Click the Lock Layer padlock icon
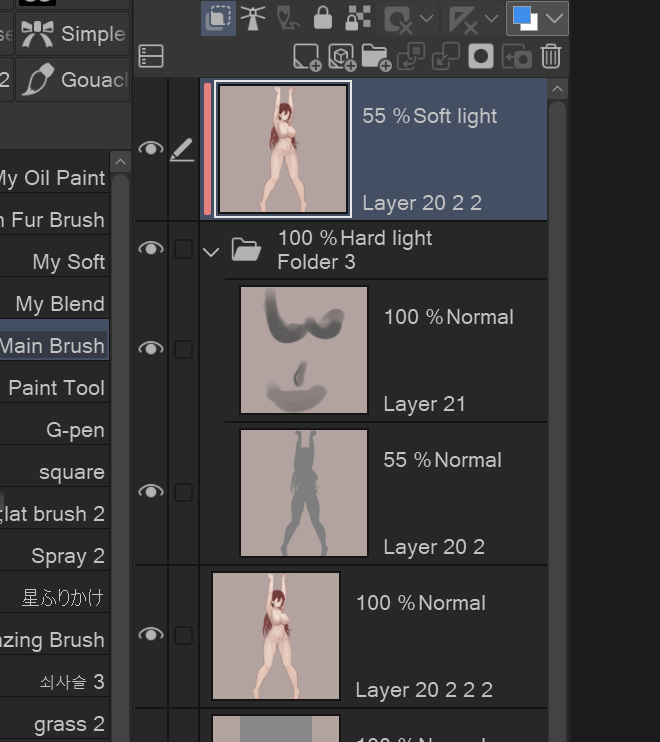This screenshot has width=660, height=742. point(322,18)
